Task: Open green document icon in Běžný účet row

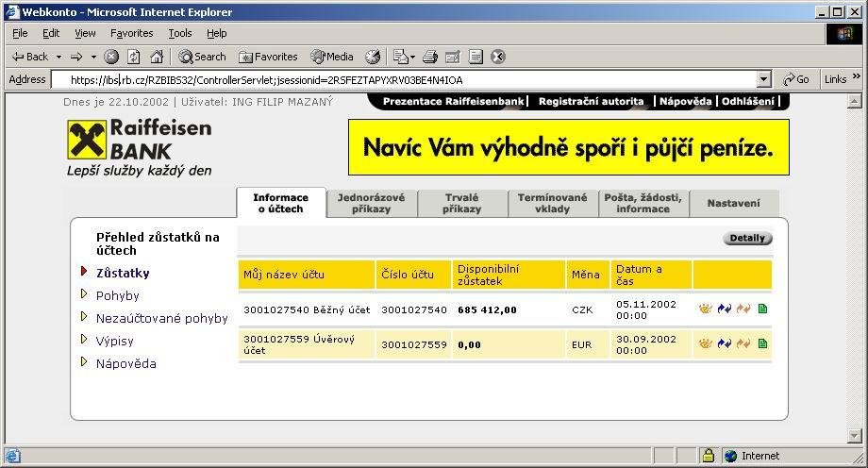Action: point(762,309)
